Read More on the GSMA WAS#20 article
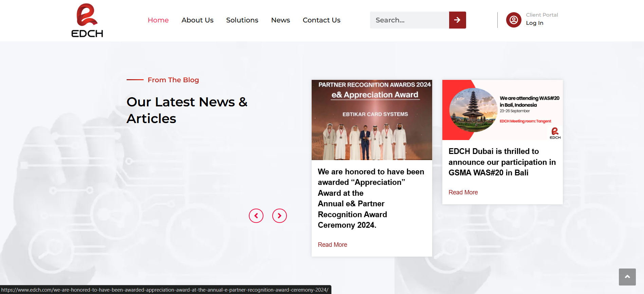Screen dimensions: 644x294 click(463, 192)
